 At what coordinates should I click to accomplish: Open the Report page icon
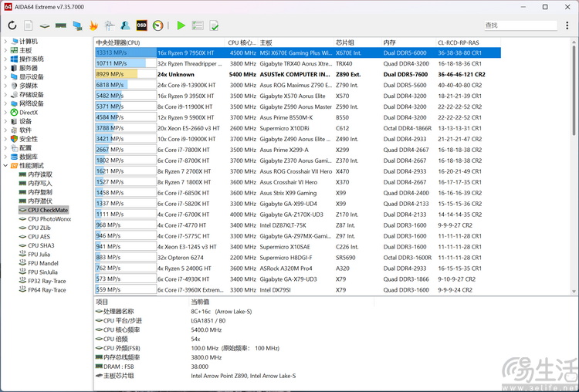[x=28, y=25]
